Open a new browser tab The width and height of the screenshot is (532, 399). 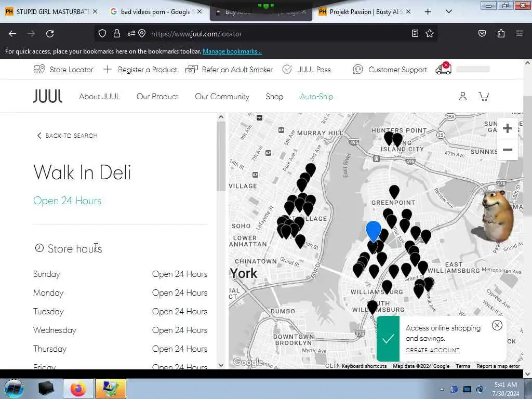point(428,12)
